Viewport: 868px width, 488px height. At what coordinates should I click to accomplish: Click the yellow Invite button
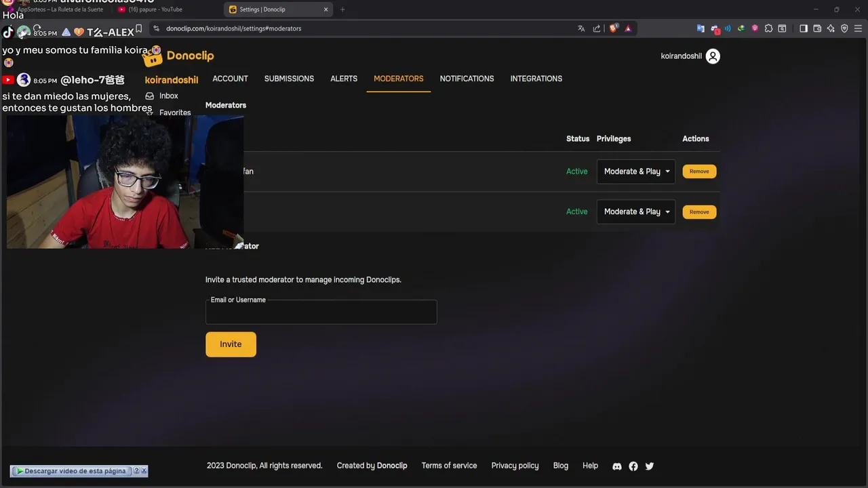point(231,344)
